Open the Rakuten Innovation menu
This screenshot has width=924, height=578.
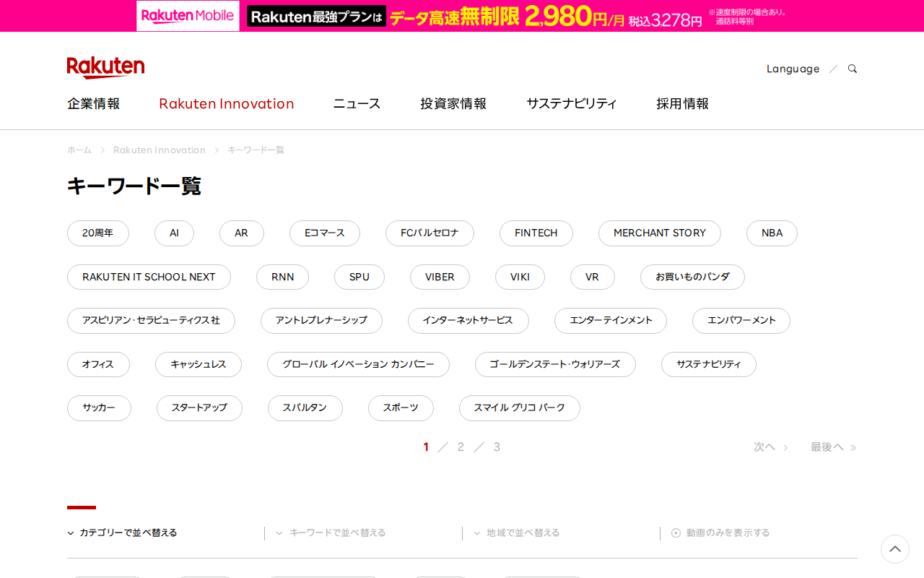pos(227,103)
